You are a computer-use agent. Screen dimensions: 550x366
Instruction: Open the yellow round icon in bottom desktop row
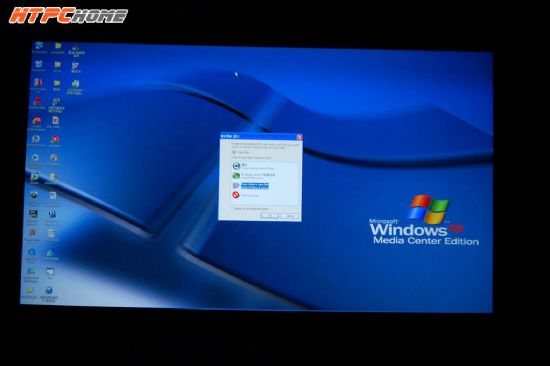pos(29,291)
